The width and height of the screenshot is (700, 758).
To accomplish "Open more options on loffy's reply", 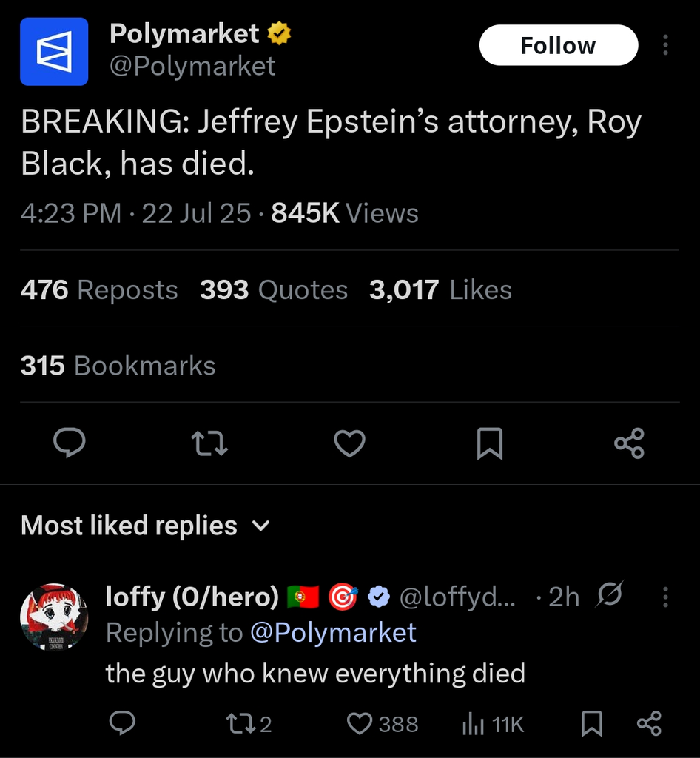I will coord(665,597).
